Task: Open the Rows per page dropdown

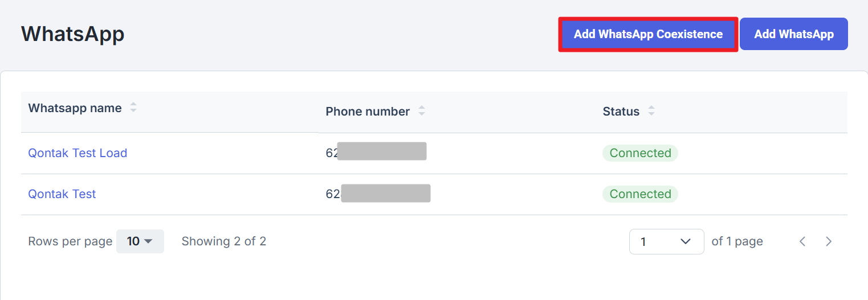Action: pos(140,241)
